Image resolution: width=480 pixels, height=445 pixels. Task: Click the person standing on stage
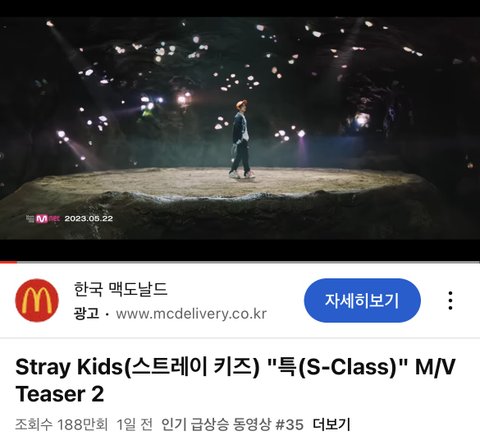(x=241, y=139)
